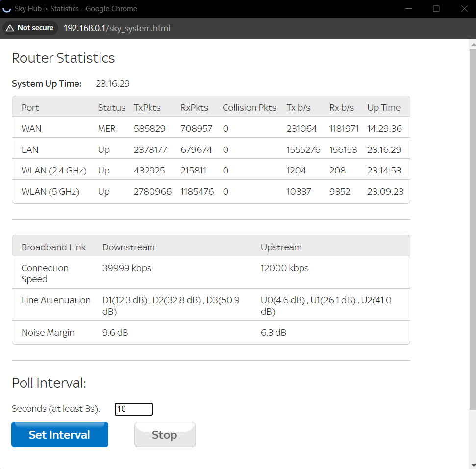476x469 pixels.
Task: Click the 192.168.0.1/sky_system.html address text
Action: [x=117, y=28]
